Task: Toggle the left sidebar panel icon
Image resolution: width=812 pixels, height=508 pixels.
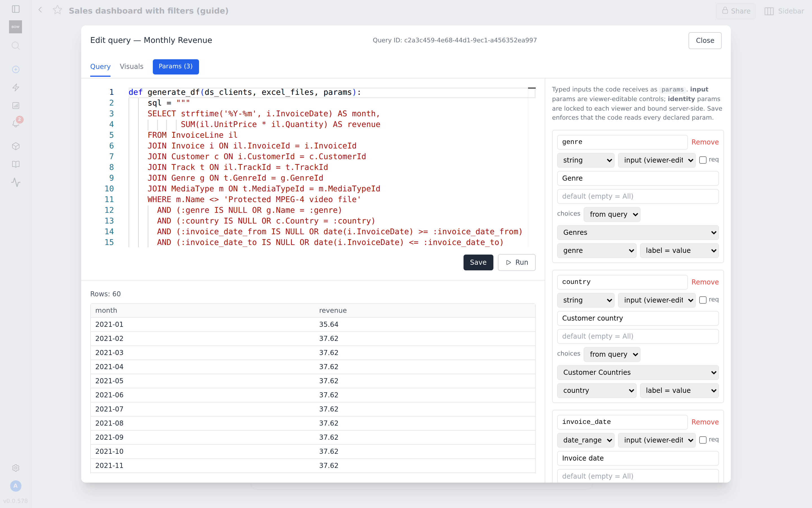Action: 16,9
